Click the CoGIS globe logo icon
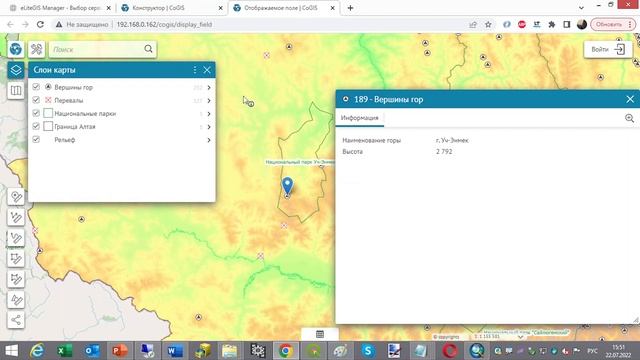This screenshot has width=640, height=360. [16, 49]
